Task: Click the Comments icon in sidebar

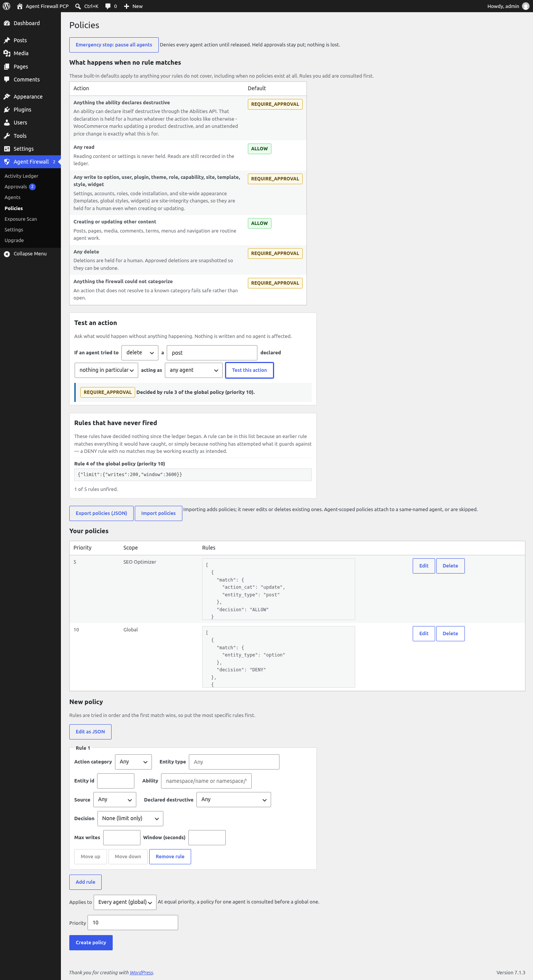Action: (7, 80)
